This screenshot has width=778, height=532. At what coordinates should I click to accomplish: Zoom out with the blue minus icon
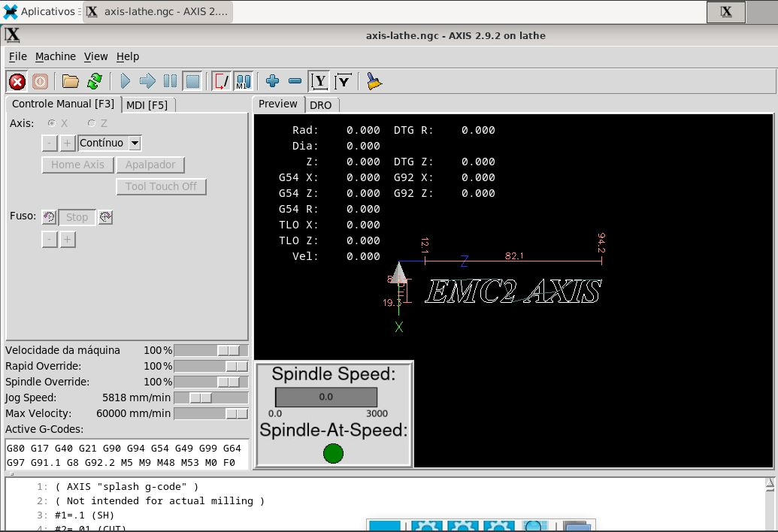pos(295,81)
